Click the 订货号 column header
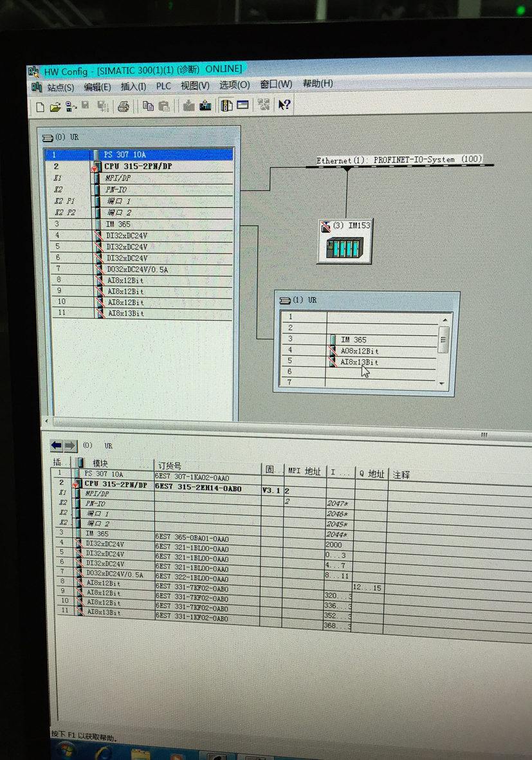The image size is (532, 760). (x=170, y=465)
